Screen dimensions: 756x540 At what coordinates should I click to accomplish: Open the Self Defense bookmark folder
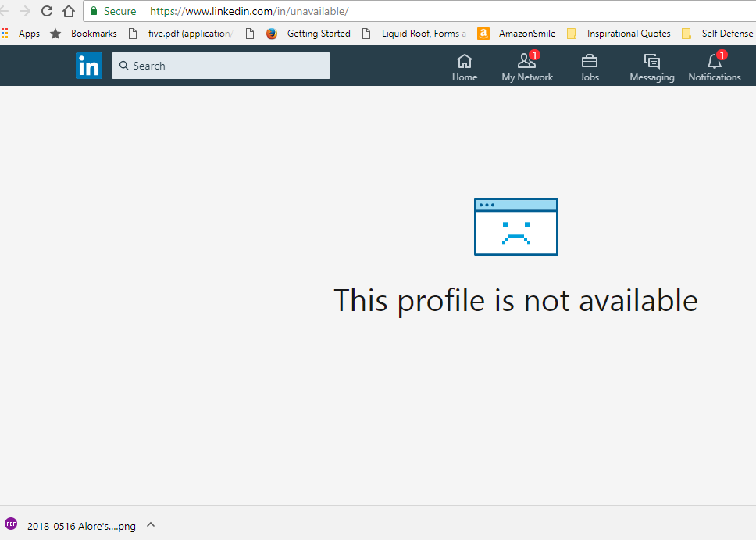click(x=718, y=34)
